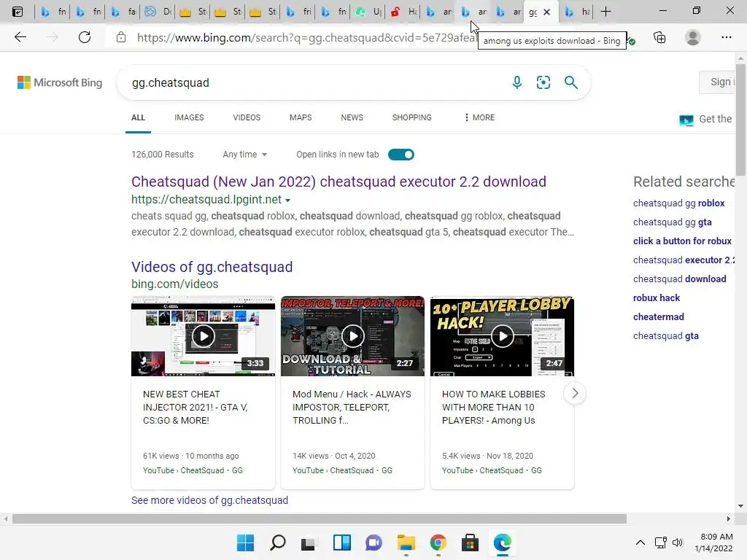Open related search click a button for robux
747x560 pixels.
(682, 241)
